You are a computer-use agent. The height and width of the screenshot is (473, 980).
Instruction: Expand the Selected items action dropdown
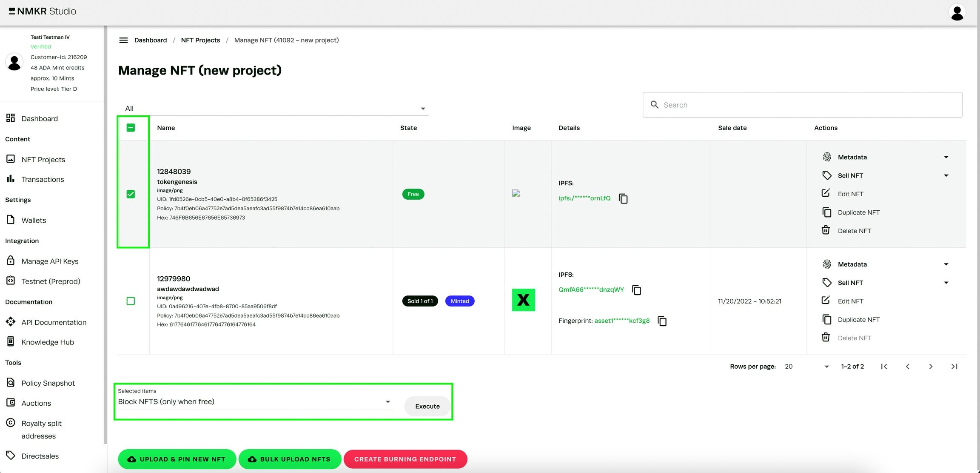(x=254, y=401)
